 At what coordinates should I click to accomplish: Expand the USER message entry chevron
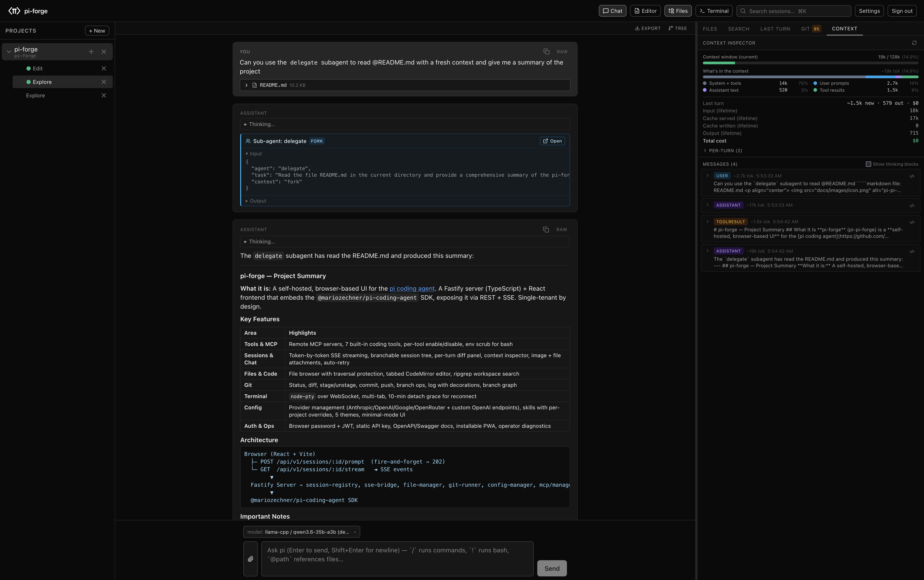(x=707, y=176)
